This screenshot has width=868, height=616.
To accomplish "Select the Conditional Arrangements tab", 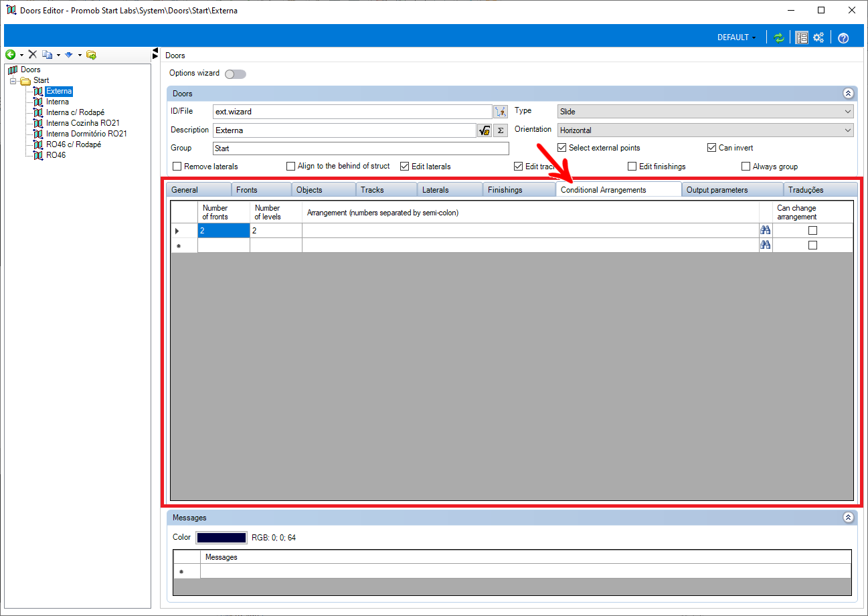I will [618, 189].
